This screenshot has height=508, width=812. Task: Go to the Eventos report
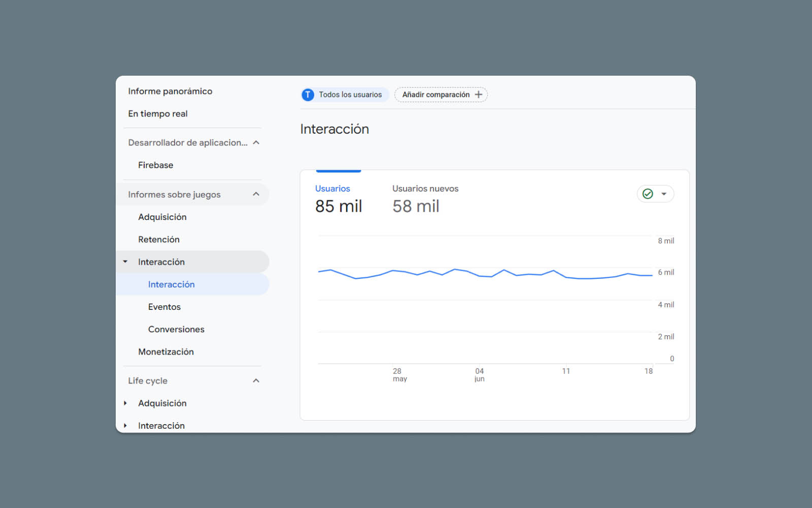click(164, 307)
